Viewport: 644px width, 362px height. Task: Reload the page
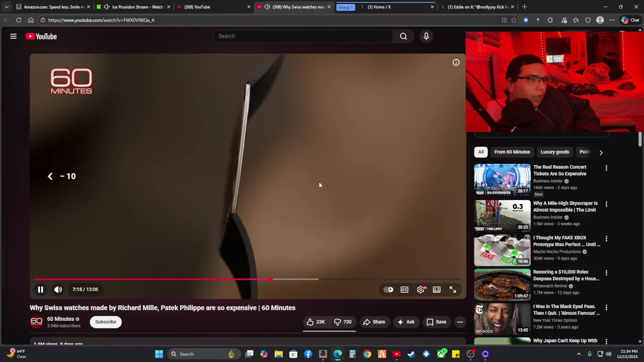19,20
